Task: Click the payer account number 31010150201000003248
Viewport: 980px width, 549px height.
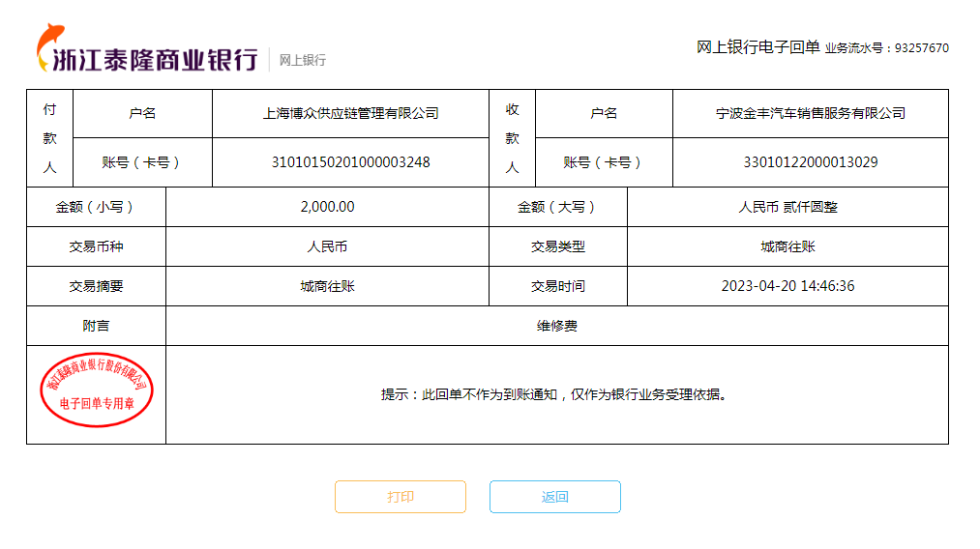Action: coord(350,162)
